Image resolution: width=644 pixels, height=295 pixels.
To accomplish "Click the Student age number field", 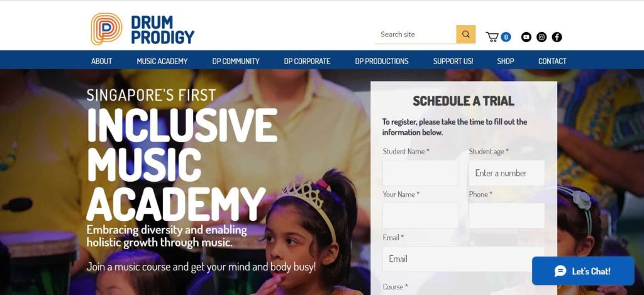I will coord(507,173).
